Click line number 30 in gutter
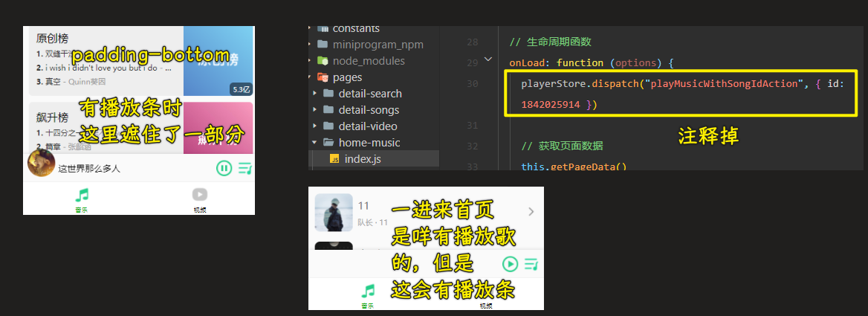The image size is (868, 316). tap(472, 83)
